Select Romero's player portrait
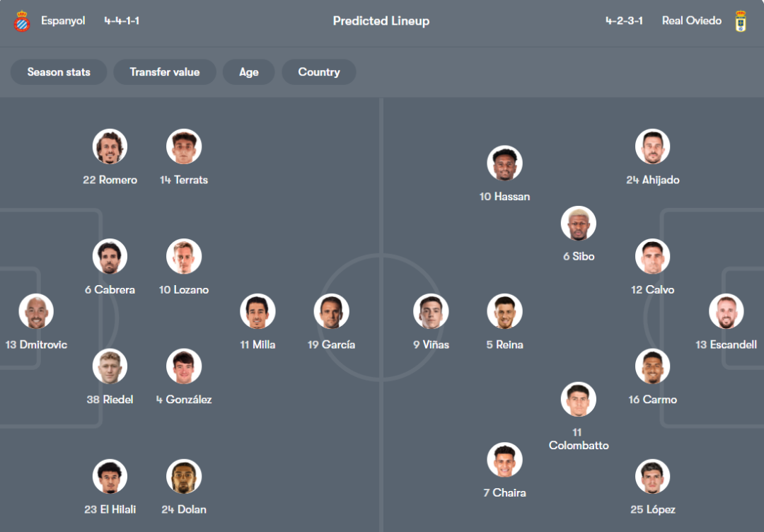The image size is (764, 532). [110, 147]
